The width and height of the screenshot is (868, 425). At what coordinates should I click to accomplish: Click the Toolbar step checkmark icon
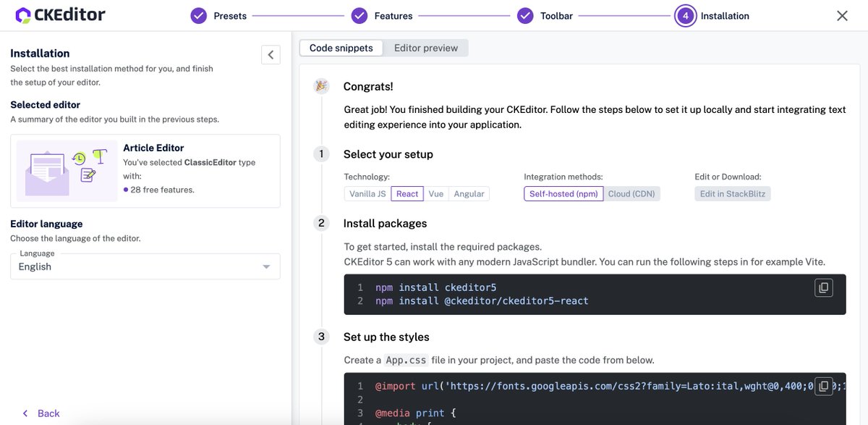[x=526, y=16]
